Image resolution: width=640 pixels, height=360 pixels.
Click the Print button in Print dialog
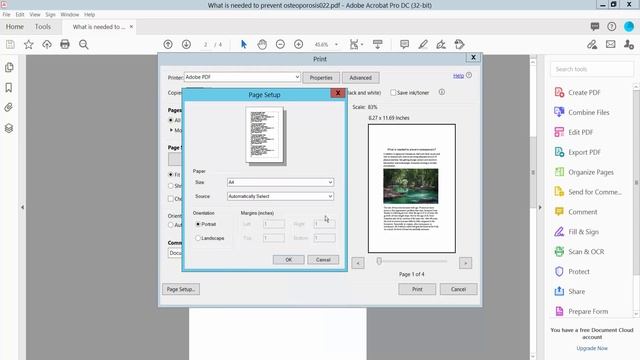pyautogui.click(x=417, y=289)
